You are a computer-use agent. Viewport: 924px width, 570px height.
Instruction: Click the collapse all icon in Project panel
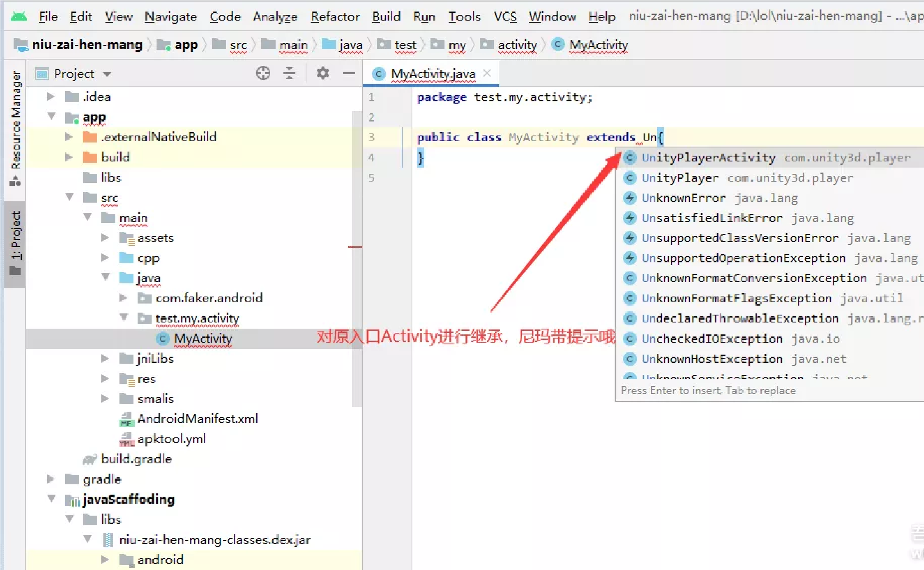(289, 73)
